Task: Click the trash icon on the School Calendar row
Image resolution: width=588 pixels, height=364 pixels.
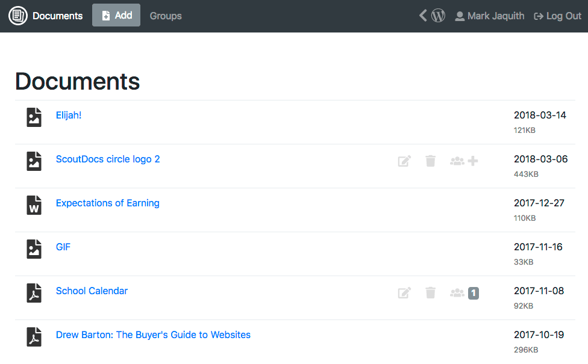Action: tap(430, 292)
